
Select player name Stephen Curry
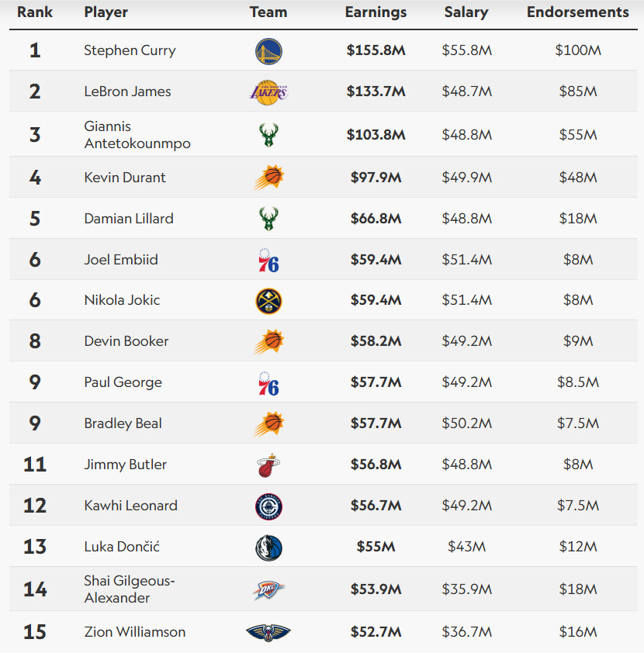[130, 50]
